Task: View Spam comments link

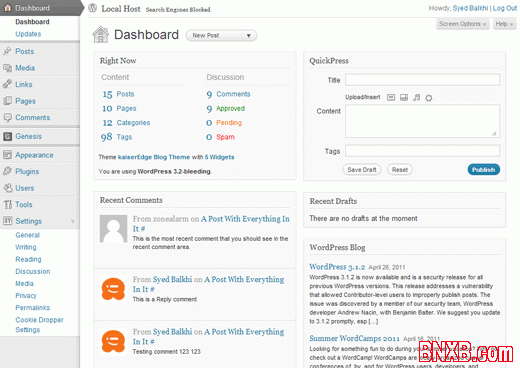Action: point(225,137)
